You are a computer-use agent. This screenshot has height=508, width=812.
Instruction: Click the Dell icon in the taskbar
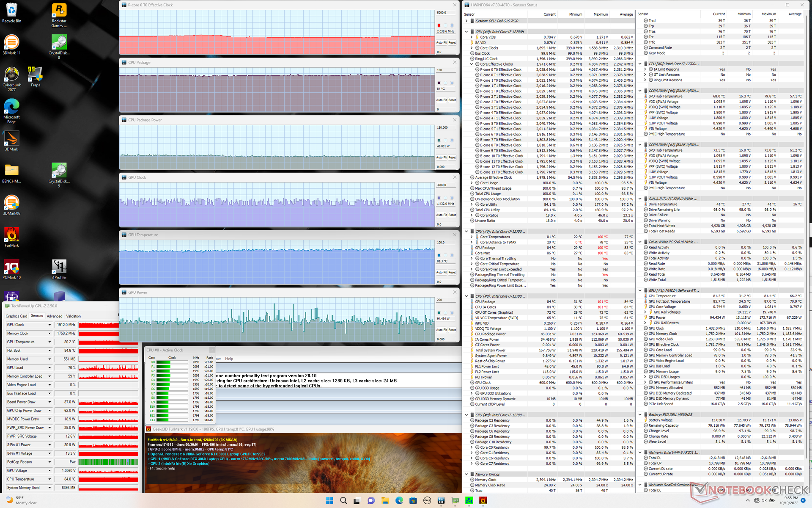pyautogui.click(x=427, y=501)
